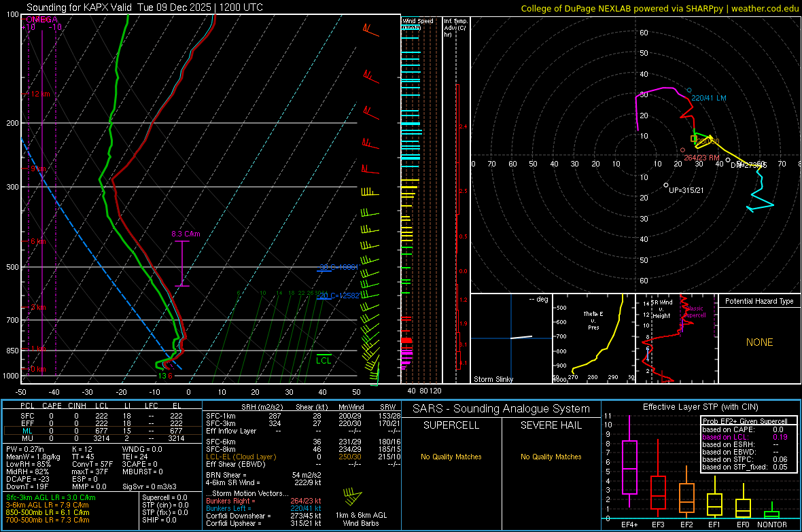Click the 700-500mb LR = 7.3 C/km line
This screenshot has height=532, width=802.
(48, 520)
